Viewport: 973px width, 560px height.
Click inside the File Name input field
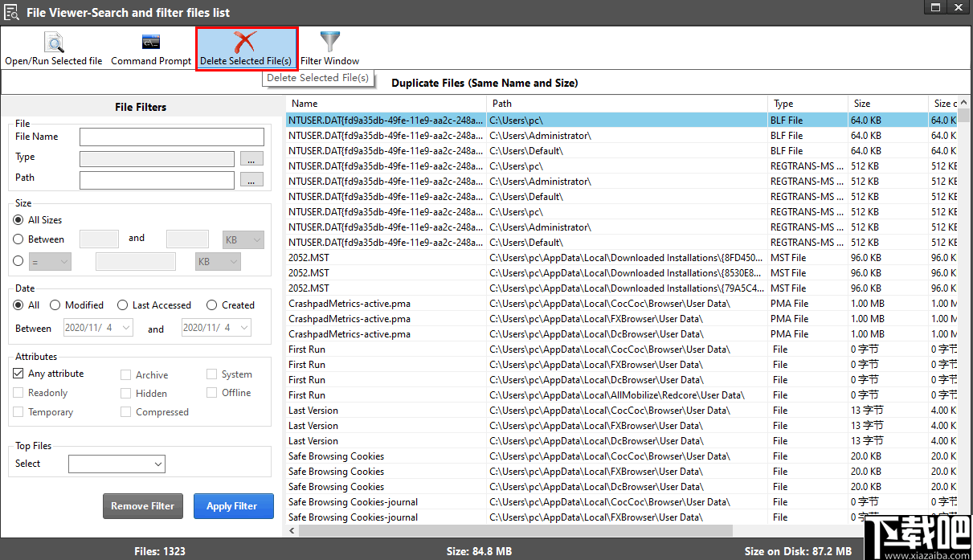[171, 137]
